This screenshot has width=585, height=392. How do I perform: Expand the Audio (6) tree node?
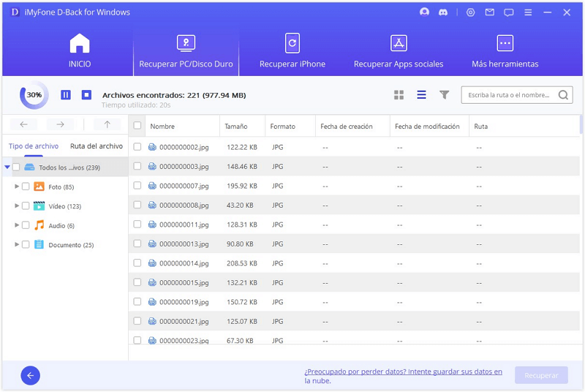point(17,225)
